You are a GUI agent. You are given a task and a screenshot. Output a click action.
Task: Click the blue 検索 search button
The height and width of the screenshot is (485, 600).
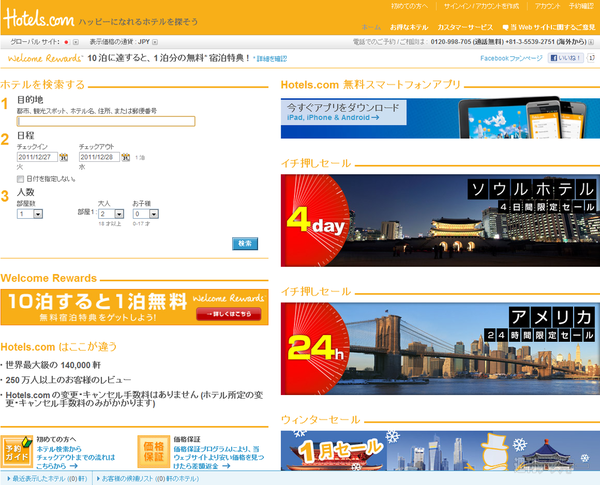click(x=245, y=243)
